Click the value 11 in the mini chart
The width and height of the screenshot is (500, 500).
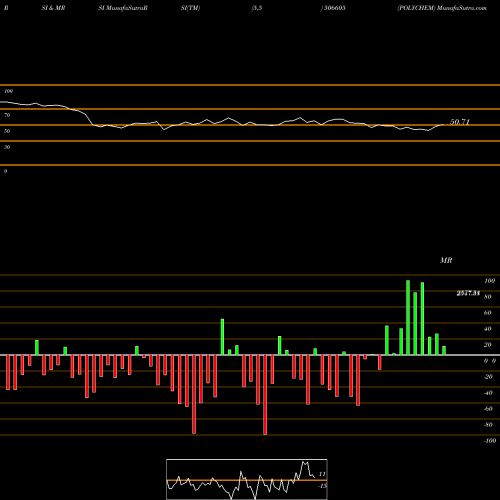pyautogui.click(x=322, y=474)
